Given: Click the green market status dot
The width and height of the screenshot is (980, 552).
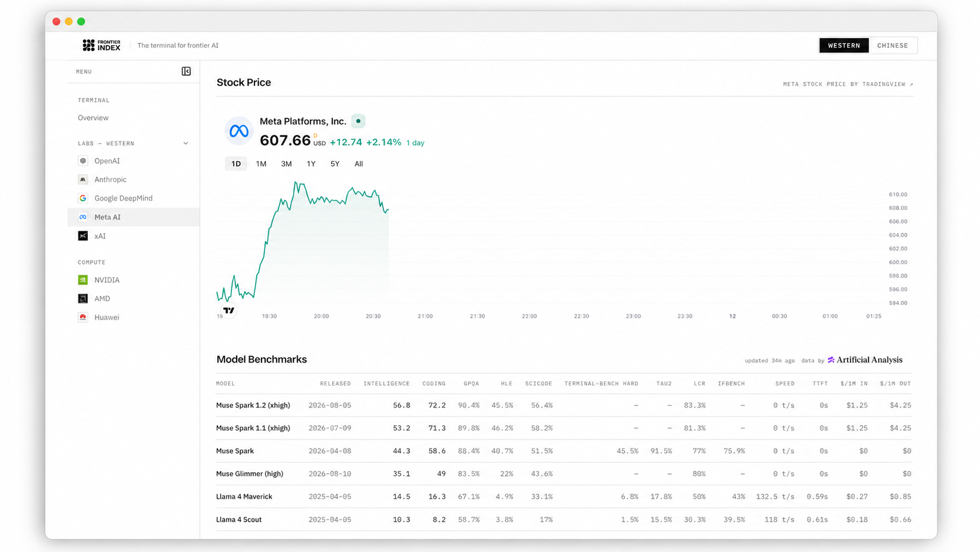Looking at the screenshot, I should [358, 121].
